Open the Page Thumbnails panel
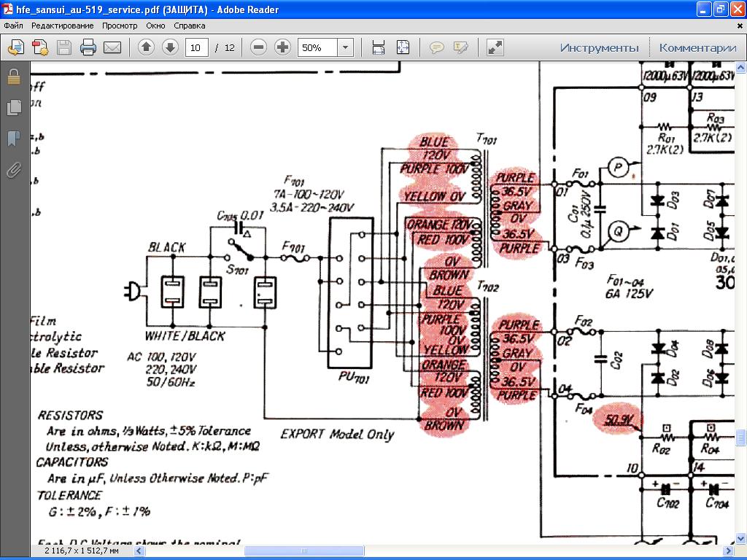Image resolution: width=747 pixels, height=560 pixels. 13,108
